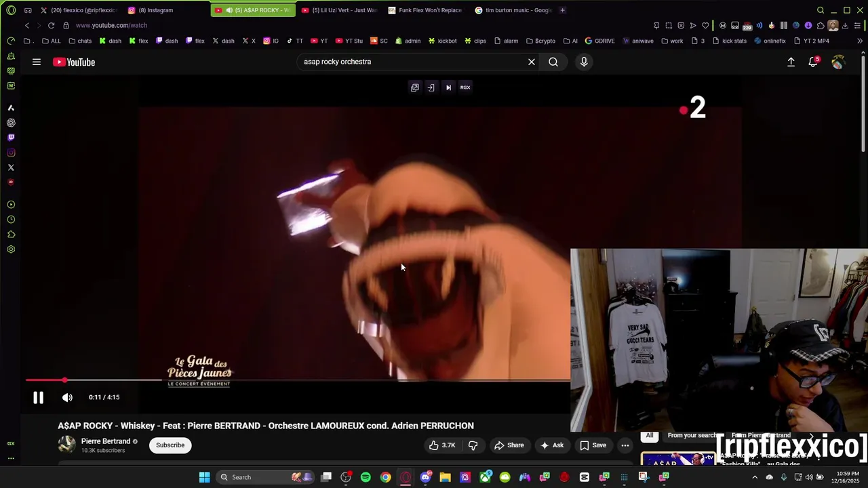Open Google Chrome from the taskbar
The image size is (868, 488).
click(x=385, y=477)
